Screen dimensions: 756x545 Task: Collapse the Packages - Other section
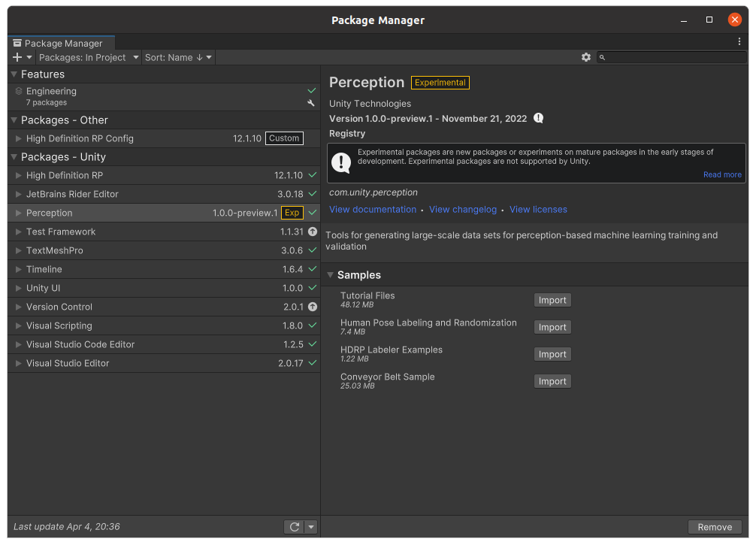[14, 120]
